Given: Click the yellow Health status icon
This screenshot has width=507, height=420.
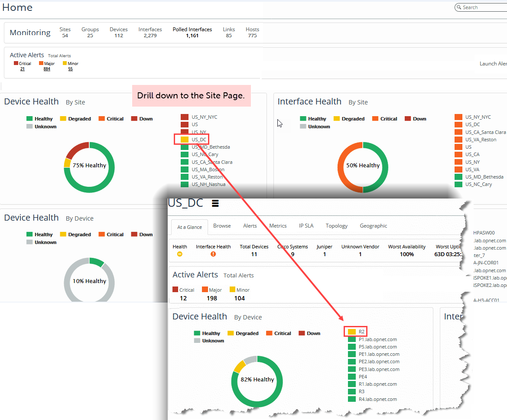Looking at the screenshot, I should point(180,254).
